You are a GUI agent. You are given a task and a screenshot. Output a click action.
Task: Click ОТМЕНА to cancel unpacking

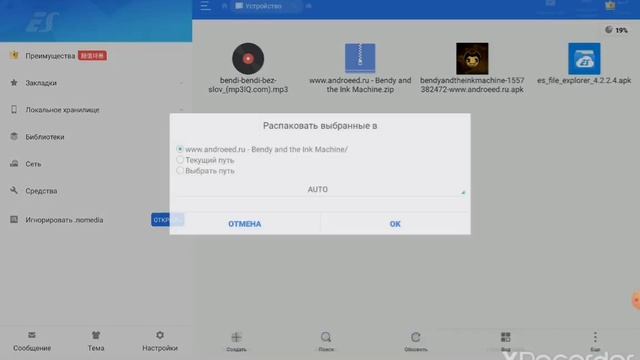[x=244, y=224]
